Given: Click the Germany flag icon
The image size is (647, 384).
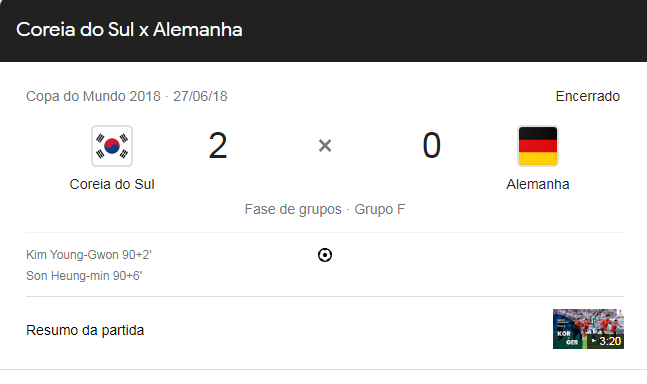Looking at the screenshot, I should (x=538, y=146).
